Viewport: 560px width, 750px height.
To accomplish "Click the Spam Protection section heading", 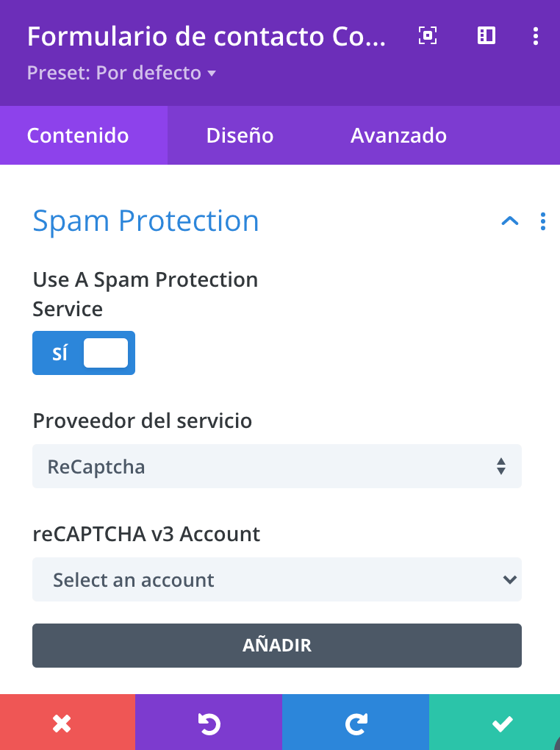I will tap(146, 221).
